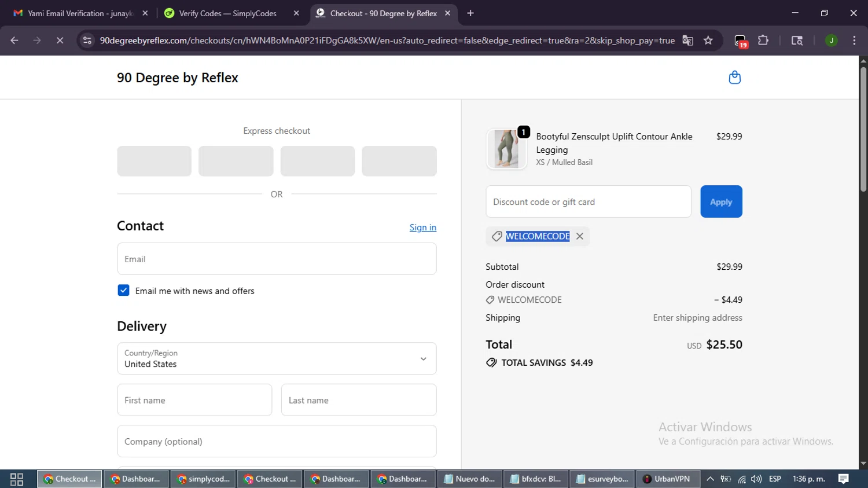Screen dimensions: 868x488
Task: Click the page vertical scrollbar thumb
Action: pyautogui.click(x=863, y=129)
